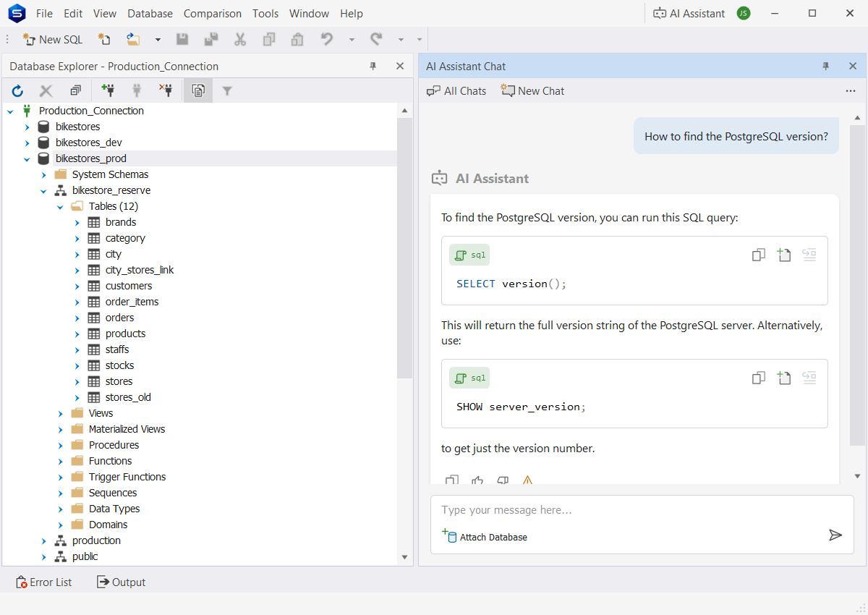Click the Paste icon in main toolbar
The height and width of the screenshot is (615, 868).
pyautogui.click(x=297, y=40)
